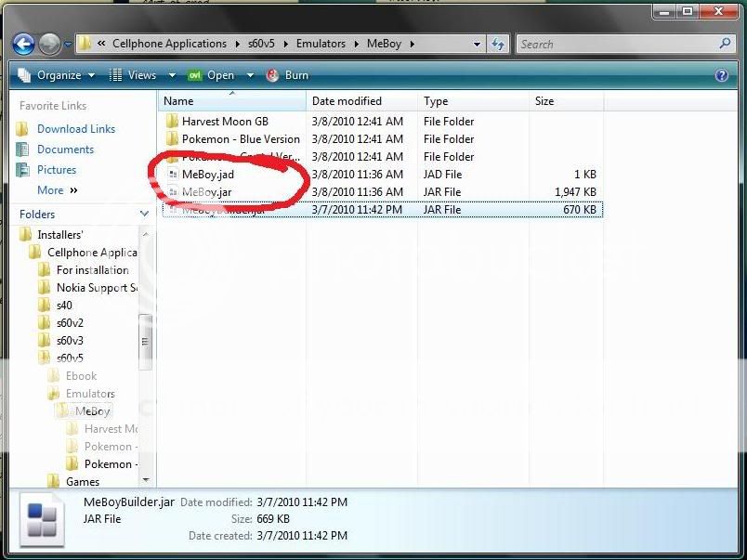Screen dimensions: 747x560
Task: Refresh the folder with the refresh button
Action: pos(498,45)
